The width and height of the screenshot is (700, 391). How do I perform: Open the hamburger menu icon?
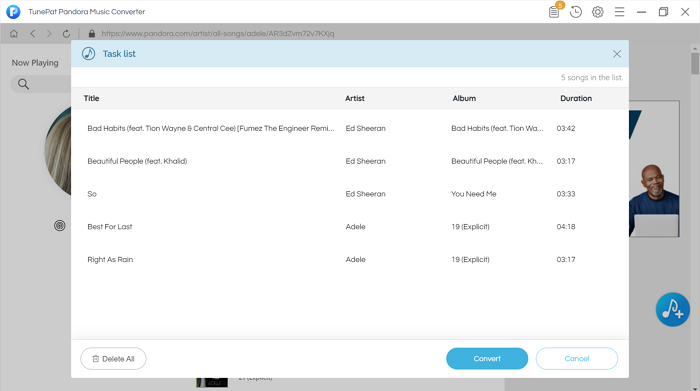[619, 12]
